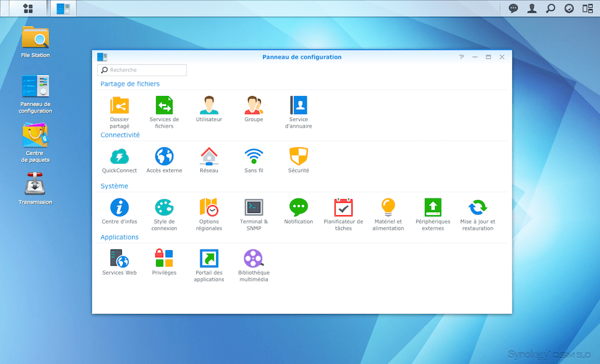Open the widgets panel icon
This screenshot has width=600, height=364.
[x=588, y=8]
